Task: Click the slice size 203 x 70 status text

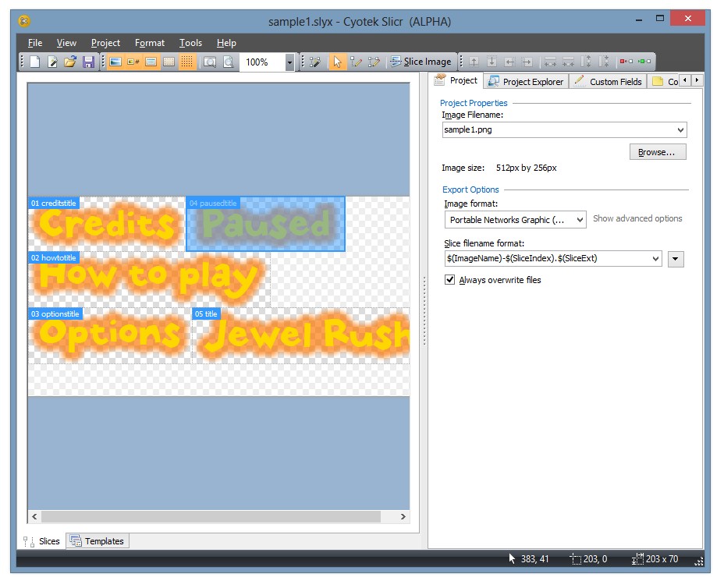Action: 662,559
